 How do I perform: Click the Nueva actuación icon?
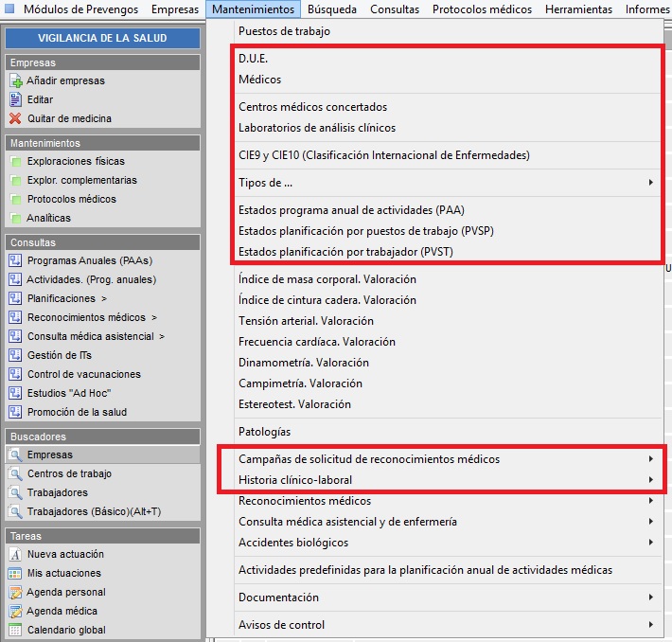(15, 555)
